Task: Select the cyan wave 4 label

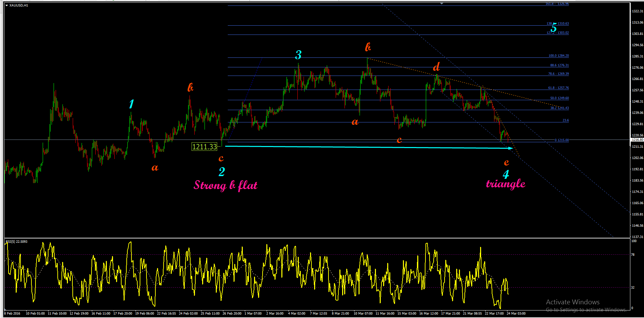Action: 506,174
